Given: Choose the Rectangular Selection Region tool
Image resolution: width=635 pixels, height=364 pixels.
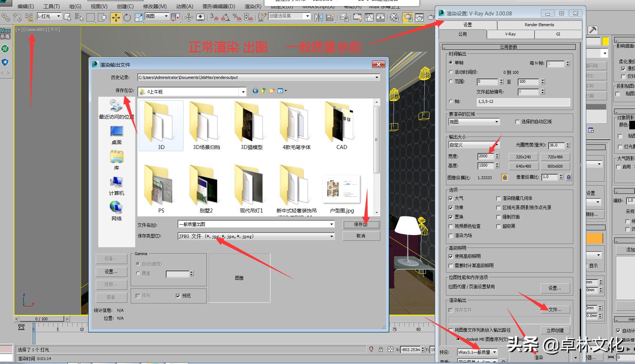Looking at the screenshot, I should coord(91,17).
